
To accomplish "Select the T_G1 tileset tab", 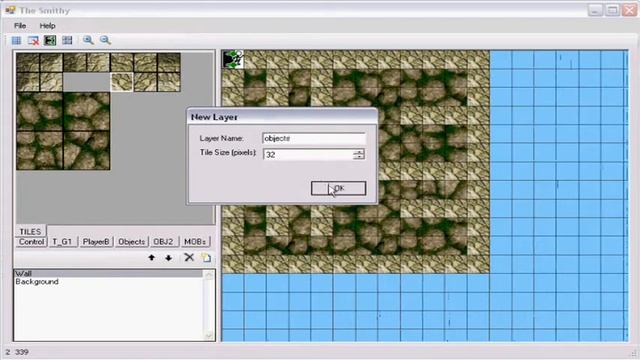I will tap(62, 242).
